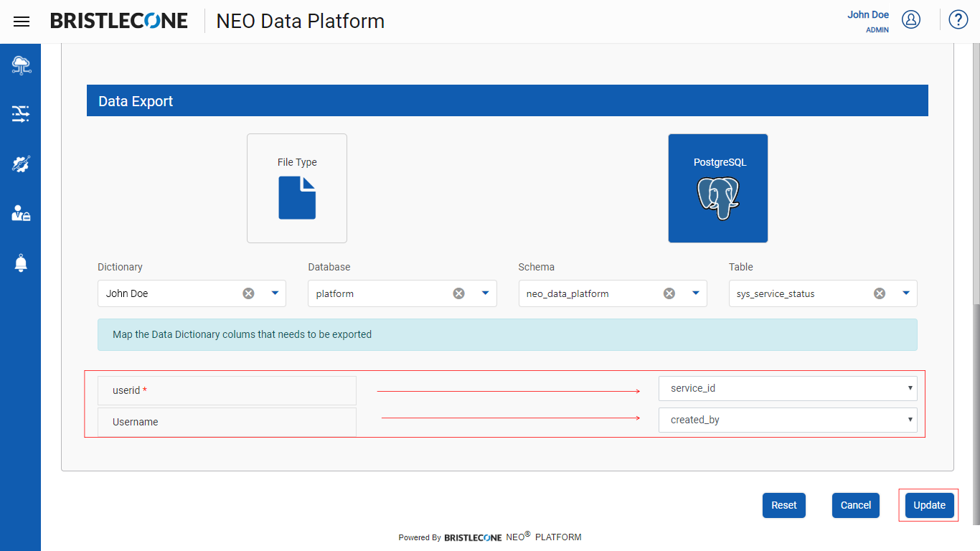Open the cloud data sources sidebar icon
This screenshot has height=551, width=980.
(21, 65)
